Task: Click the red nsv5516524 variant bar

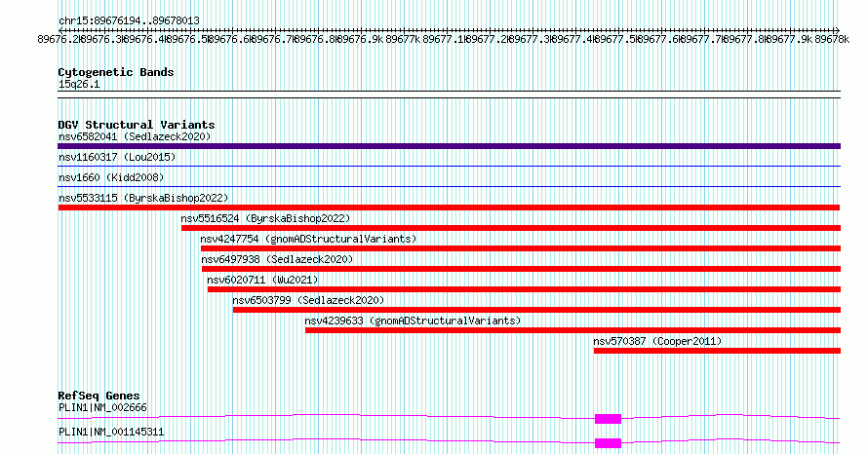Action: point(511,228)
